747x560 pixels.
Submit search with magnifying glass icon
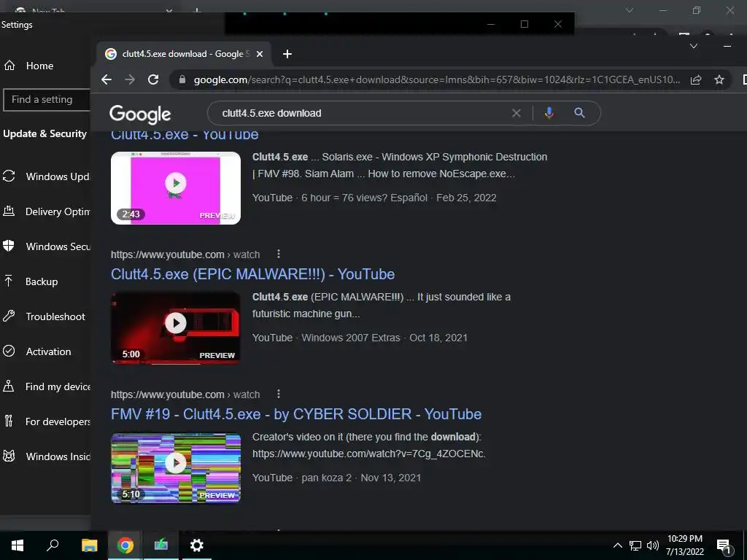(579, 113)
